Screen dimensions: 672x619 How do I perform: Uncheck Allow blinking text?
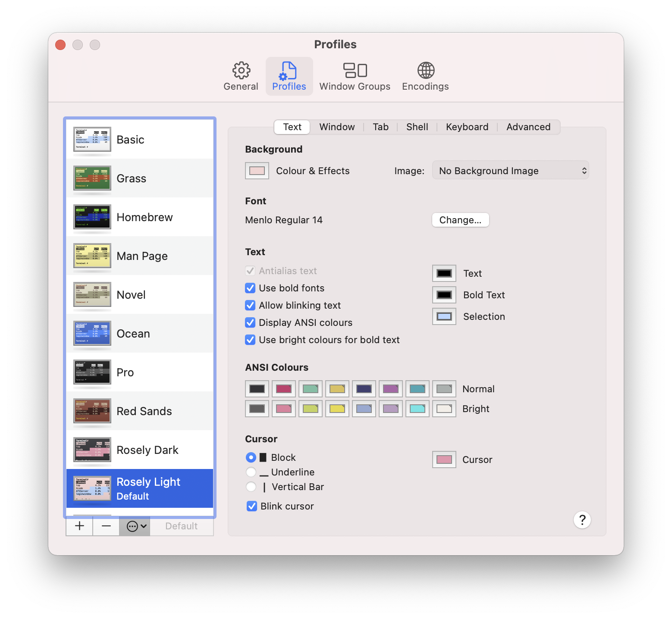pos(250,305)
